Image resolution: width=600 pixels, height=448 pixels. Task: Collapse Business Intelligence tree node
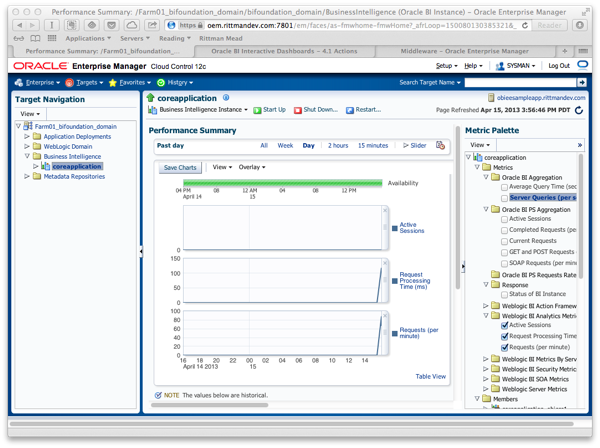(x=27, y=156)
